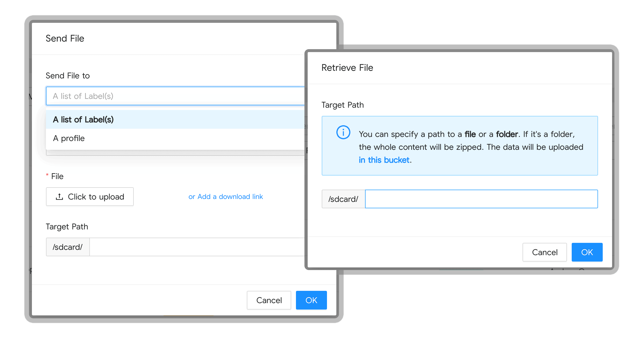Confirm the Retrieve File dialog with OK

click(587, 252)
